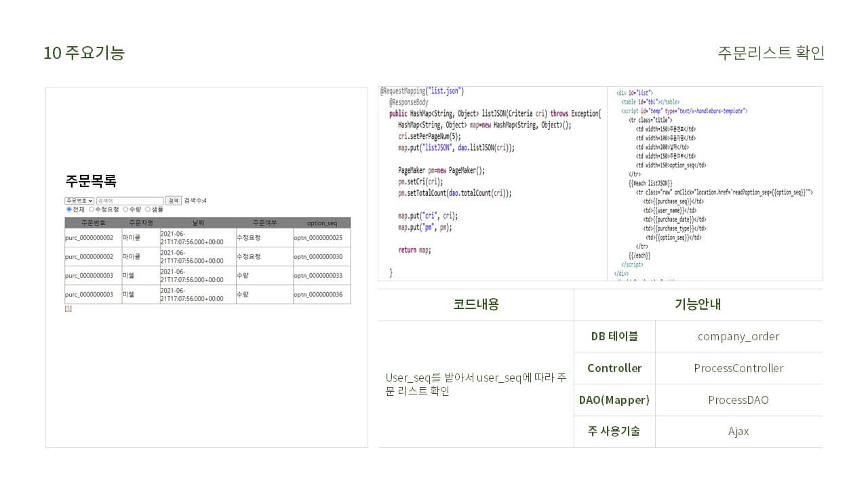Click the Java controller code screenshot
The image size is (868, 488).
[x=492, y=183]
